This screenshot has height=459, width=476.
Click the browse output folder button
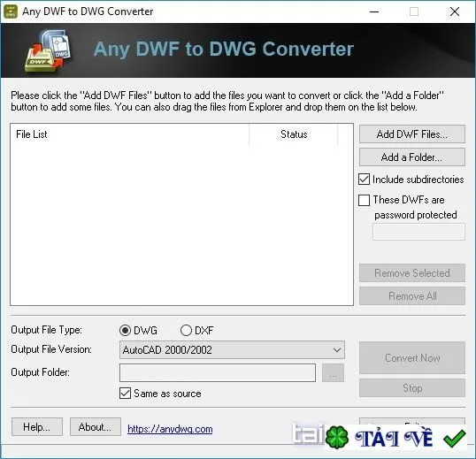(333, 373)
